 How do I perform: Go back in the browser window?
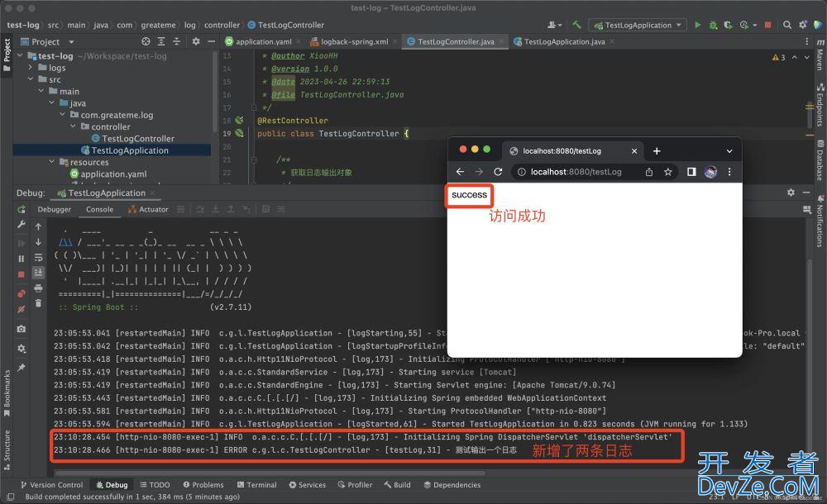pos(460,172)
